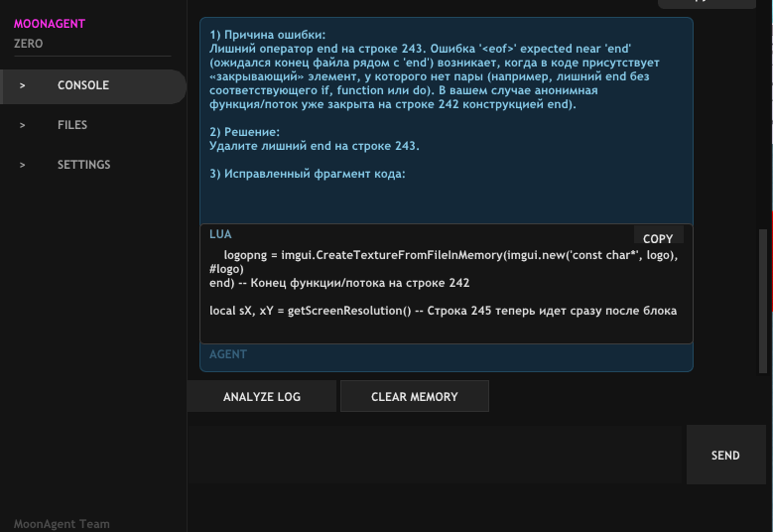Click the MOONAGENT logo title
The image size is (773, 532).
click(x=50, y=24)
